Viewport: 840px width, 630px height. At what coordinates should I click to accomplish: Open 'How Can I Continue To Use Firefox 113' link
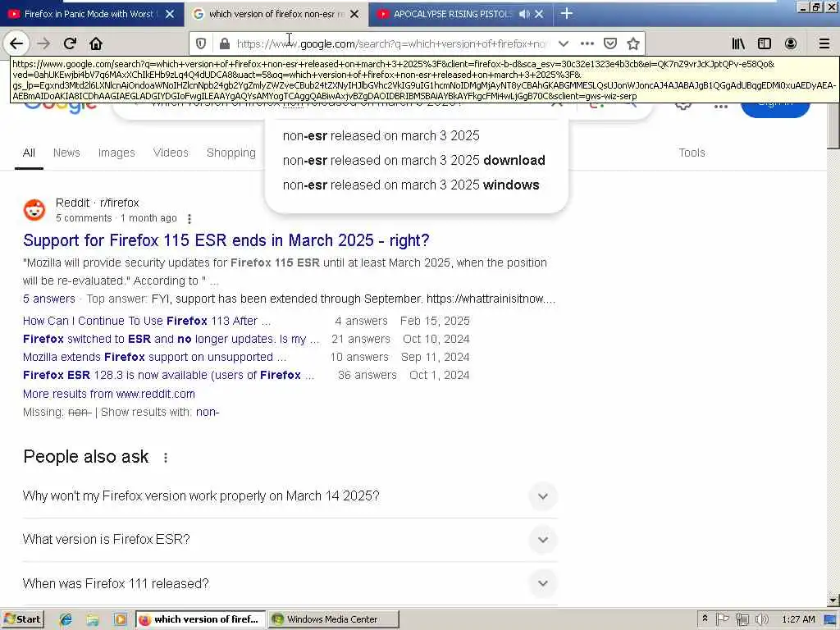[x=147, y=321]
